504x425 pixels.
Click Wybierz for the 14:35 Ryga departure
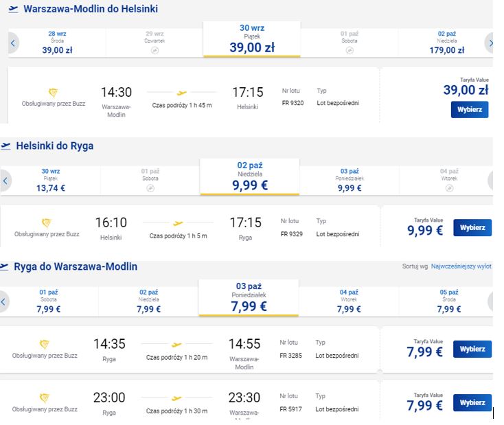pos(472,349)
